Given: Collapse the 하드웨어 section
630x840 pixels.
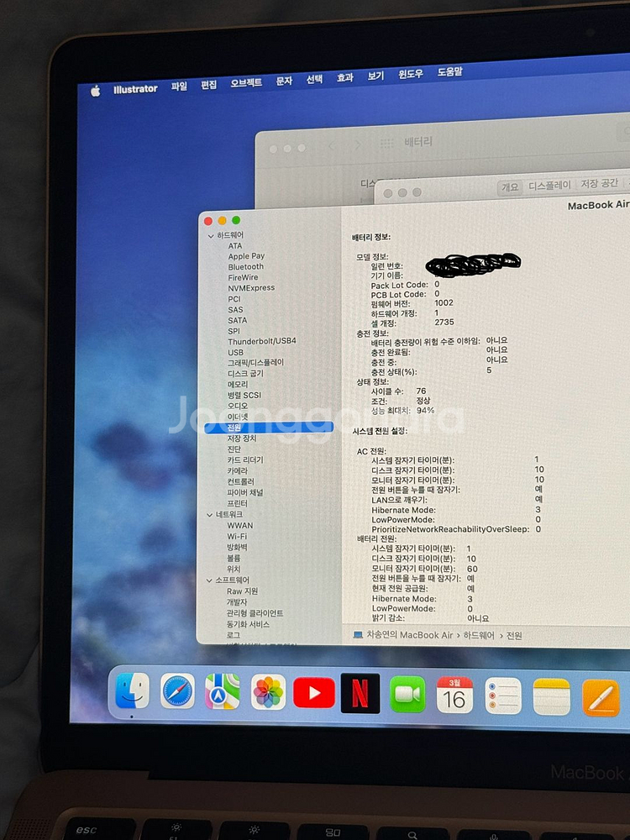Looking at the screenshot, I should (x=211, y=236).
